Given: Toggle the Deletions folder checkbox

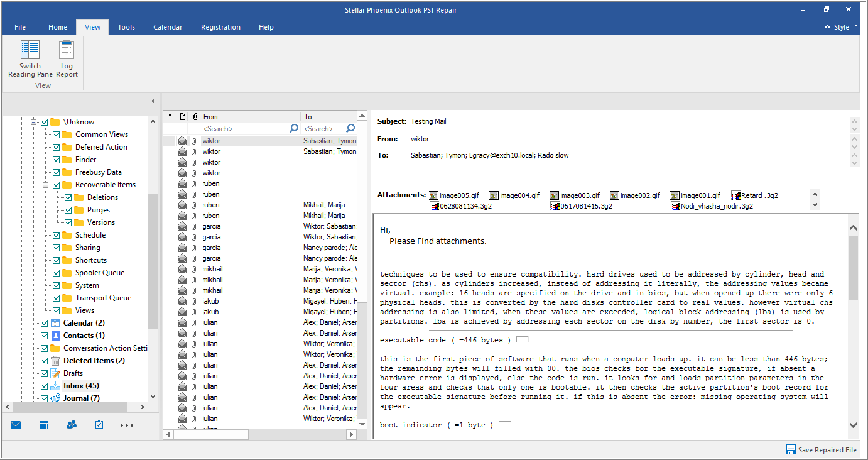Looking at the screenshot, I should [x=68, y=197].
